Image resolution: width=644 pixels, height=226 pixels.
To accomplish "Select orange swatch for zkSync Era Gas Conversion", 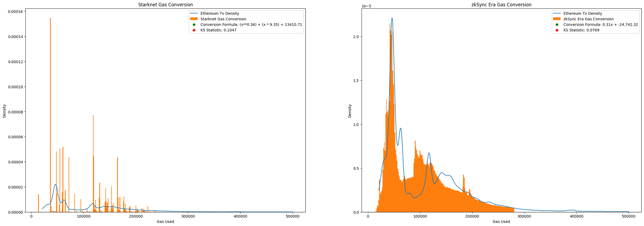I will (x=557, y=19).
